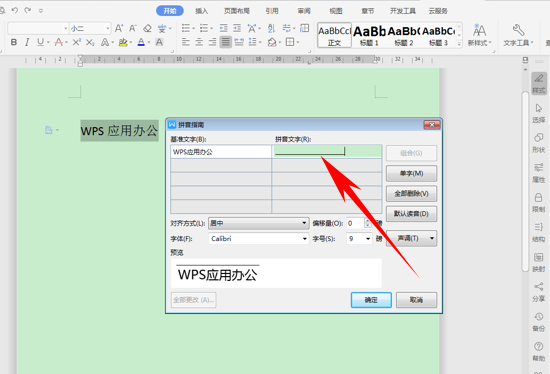Toggle superscript formatting
550x374 pixels.
click(76, 42)
